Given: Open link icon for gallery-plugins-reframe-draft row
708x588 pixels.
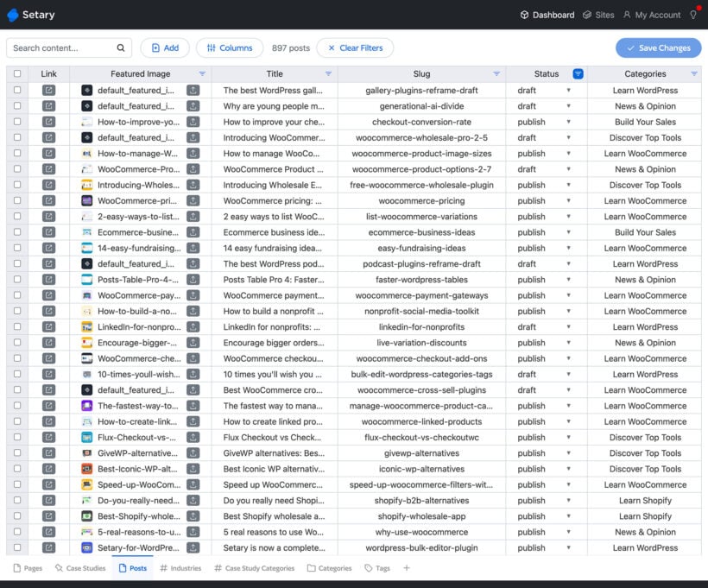Looking at the screenshot, I should pyautogui.click(x=48, y=91).
